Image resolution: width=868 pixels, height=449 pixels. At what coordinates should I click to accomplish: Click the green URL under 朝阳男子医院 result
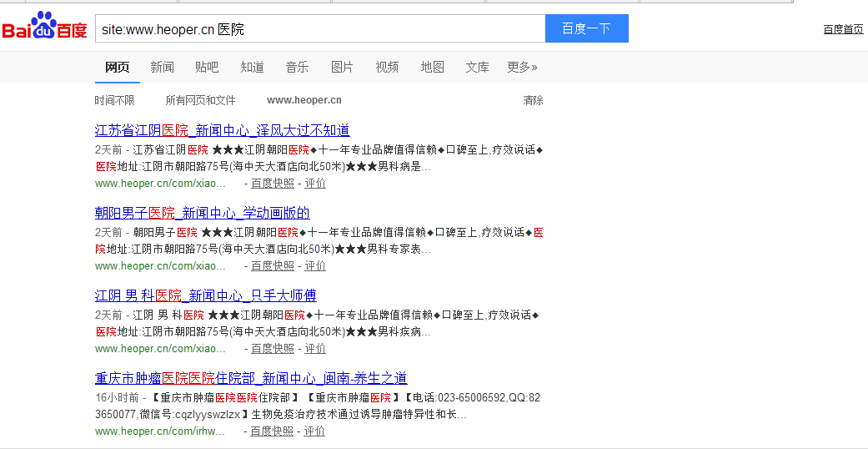161,266
